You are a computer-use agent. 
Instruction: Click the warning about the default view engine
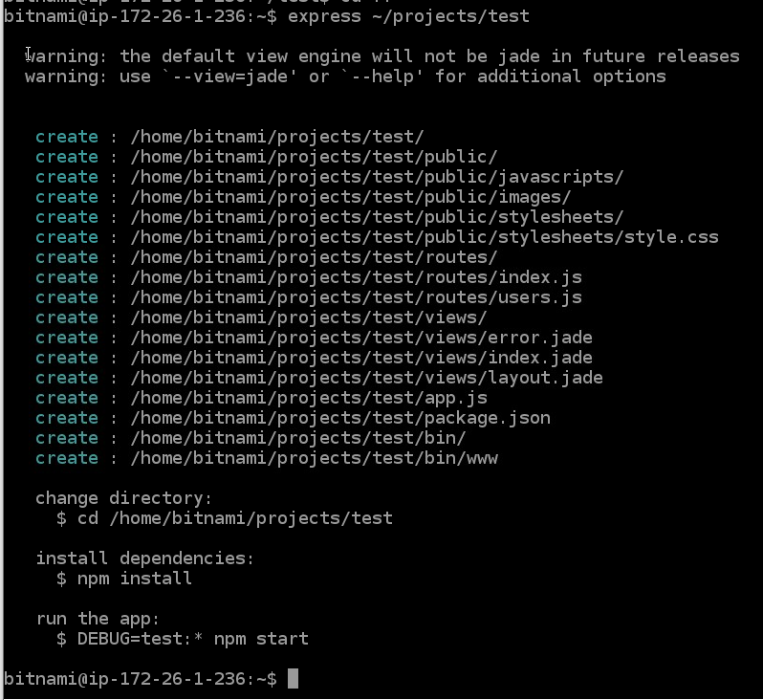coord(382,56)
